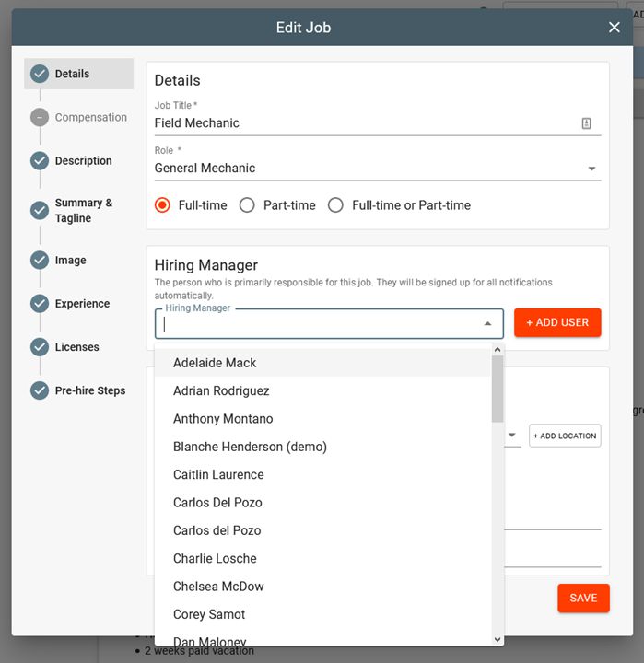The width and height of the screenshot is (644, 663).
Task: Select Full-time or Part-time option
Action: (x=335, y=205)
